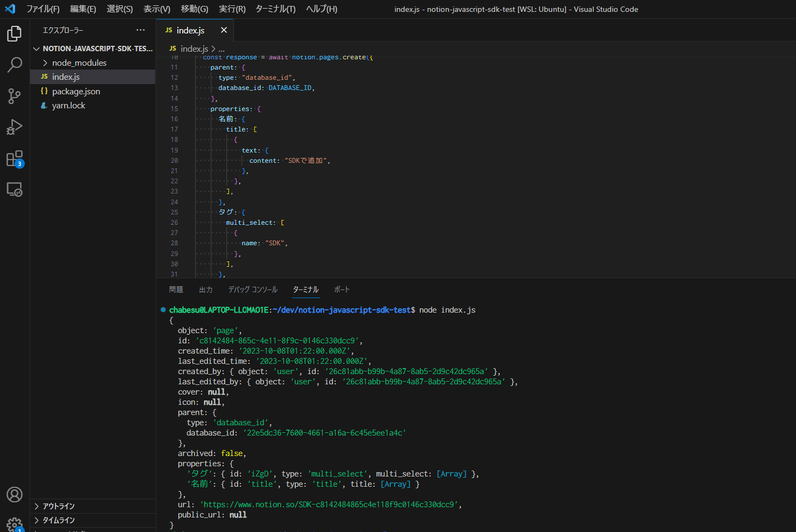Switch to デバッグ コンソール panel tab
796x532 pixels.
click(x=253, y=290)
